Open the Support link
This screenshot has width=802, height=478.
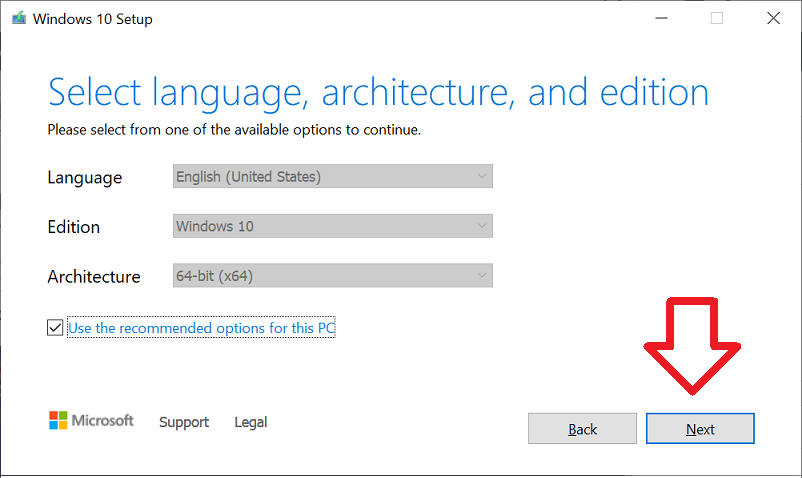coord(184,422)
